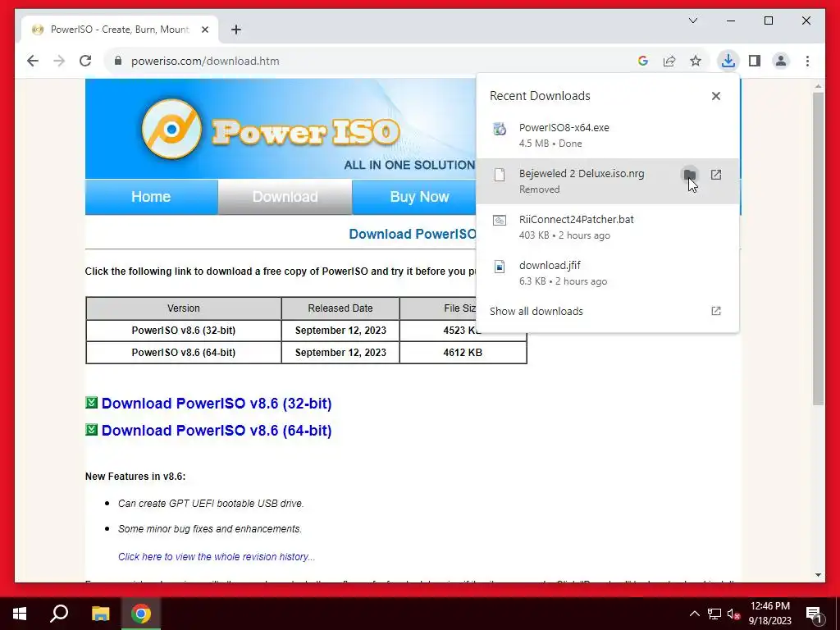Viewport: 840px width, 630px height.
Task: Click the Chrome taskbar icon
Action: 141,614
